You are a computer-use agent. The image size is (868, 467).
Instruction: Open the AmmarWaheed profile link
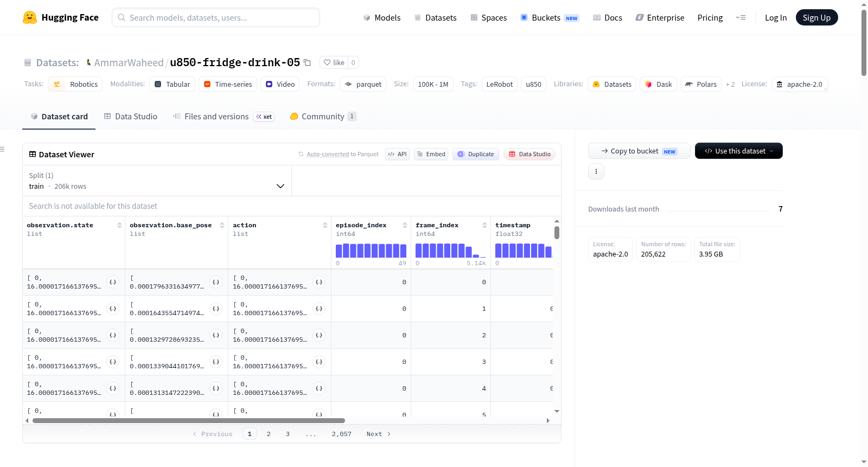[129, 62]
